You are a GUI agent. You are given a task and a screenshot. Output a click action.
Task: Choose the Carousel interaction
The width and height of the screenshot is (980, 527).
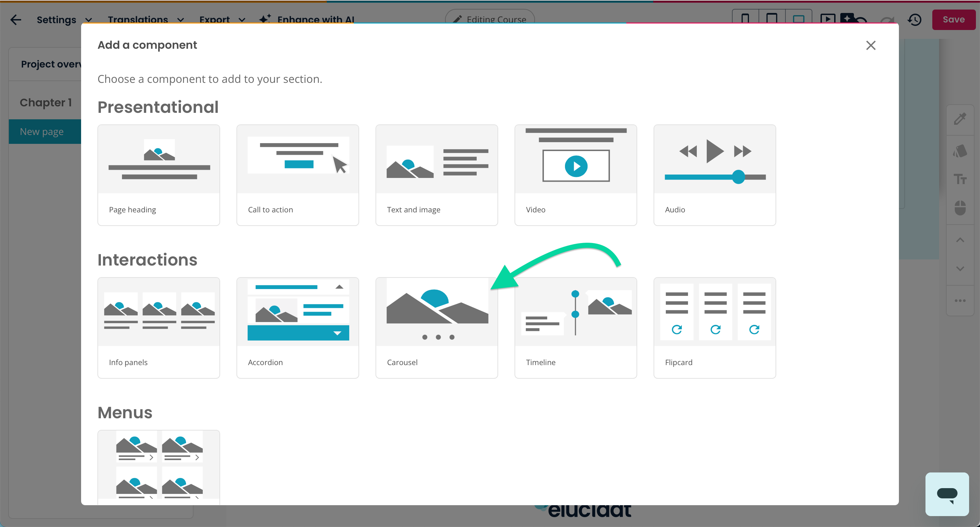pos(437,328)
